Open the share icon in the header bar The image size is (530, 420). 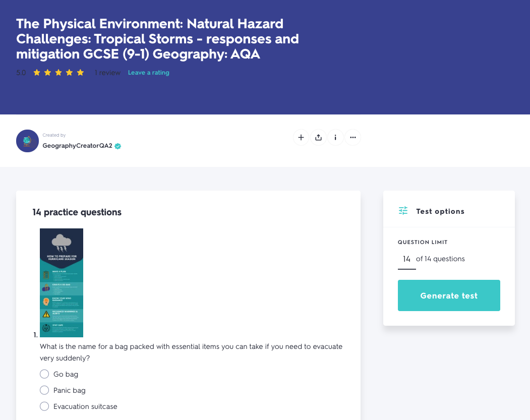point(318,137)
